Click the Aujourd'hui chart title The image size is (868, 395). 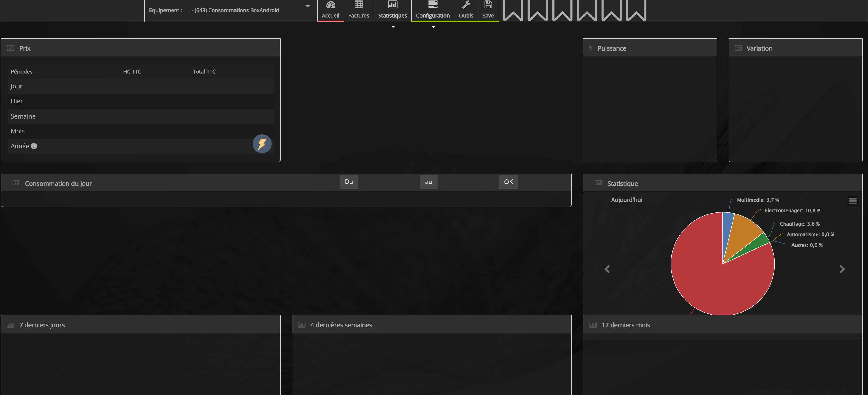(626, 200)
